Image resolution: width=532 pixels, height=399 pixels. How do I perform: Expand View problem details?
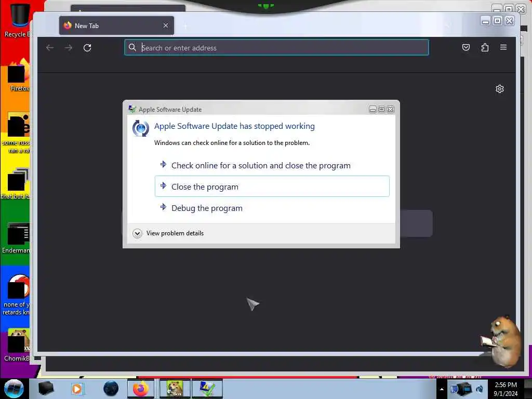(x=168, y=233)
